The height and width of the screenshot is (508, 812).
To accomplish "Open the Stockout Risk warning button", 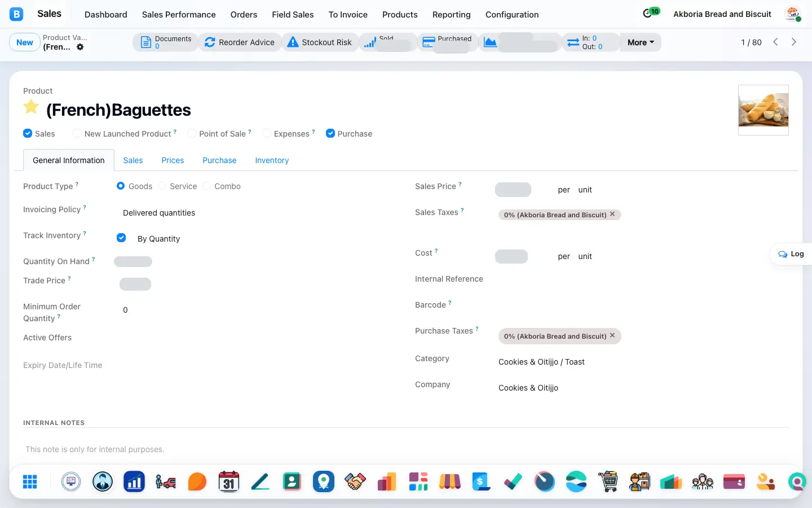I will 320,42.
